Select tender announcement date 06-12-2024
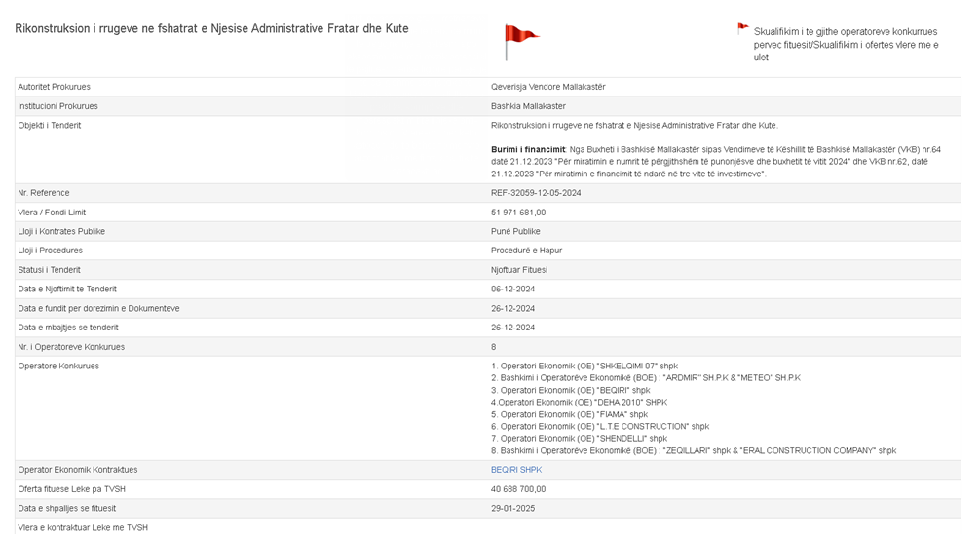This screenshot has width=980, height=541. [512, 290]
